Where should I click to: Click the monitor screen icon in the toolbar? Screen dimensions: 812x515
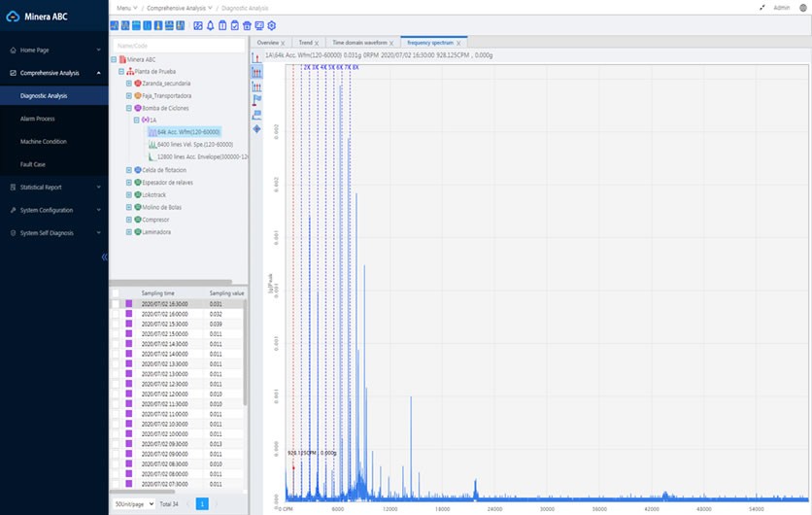[x=259, y=26]
